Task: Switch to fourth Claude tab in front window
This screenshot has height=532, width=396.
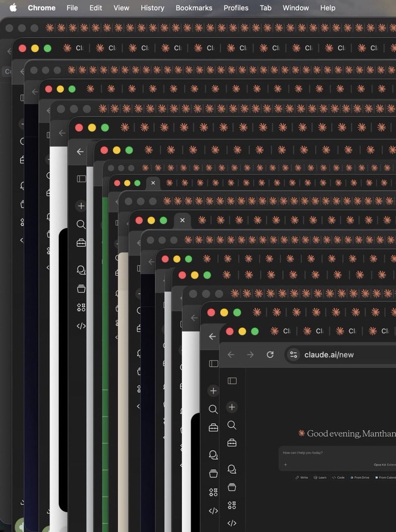Action: tap(379, 331)
